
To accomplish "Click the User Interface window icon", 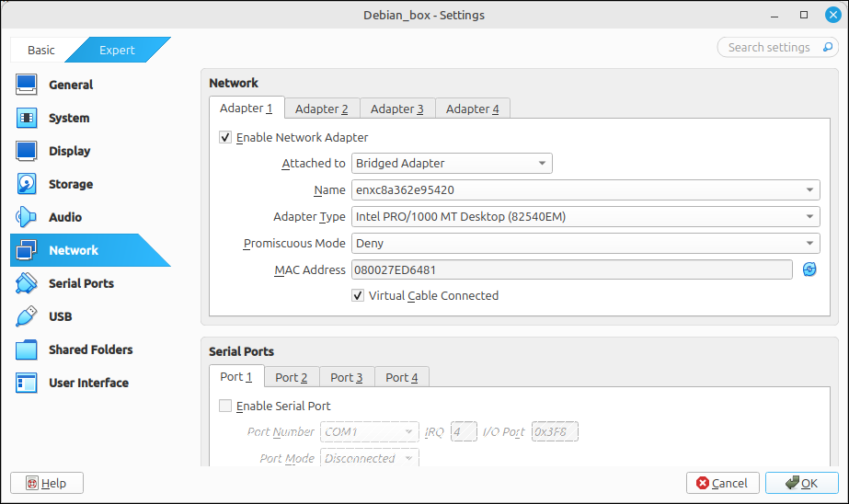I will click(26, 383).
